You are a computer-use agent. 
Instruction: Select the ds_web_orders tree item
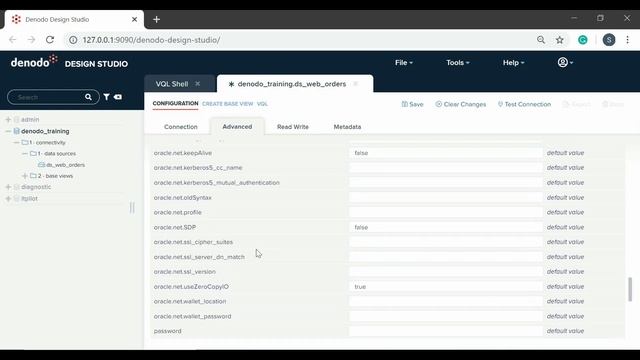65,165
